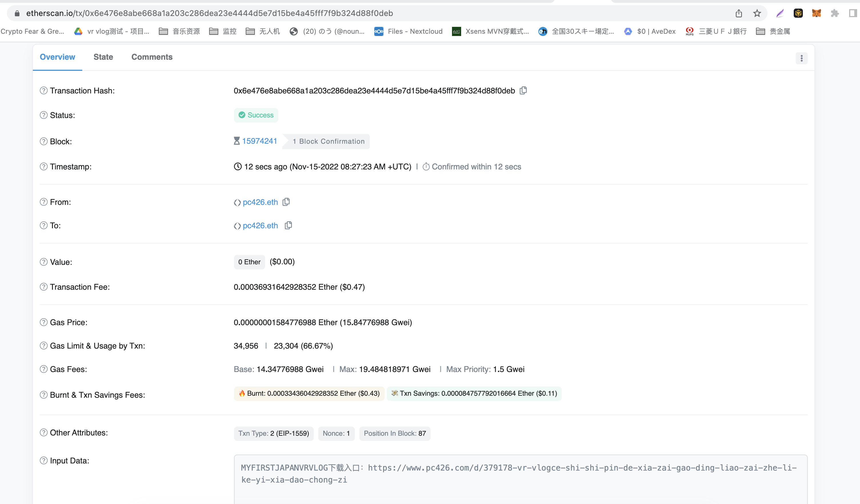Click the Other Attributes help icon
860x504 pixels.
click(44, 433)
